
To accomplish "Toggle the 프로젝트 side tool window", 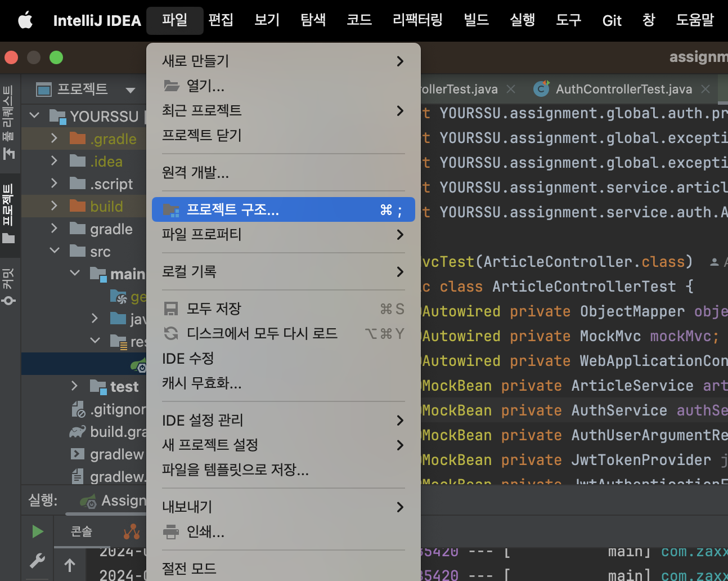I will [x=8, y=213].
